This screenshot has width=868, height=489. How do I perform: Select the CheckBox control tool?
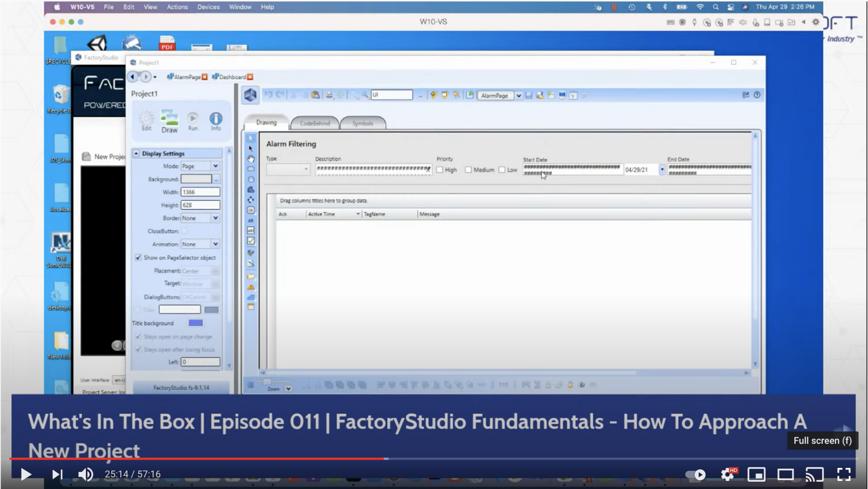coord(251,241)
